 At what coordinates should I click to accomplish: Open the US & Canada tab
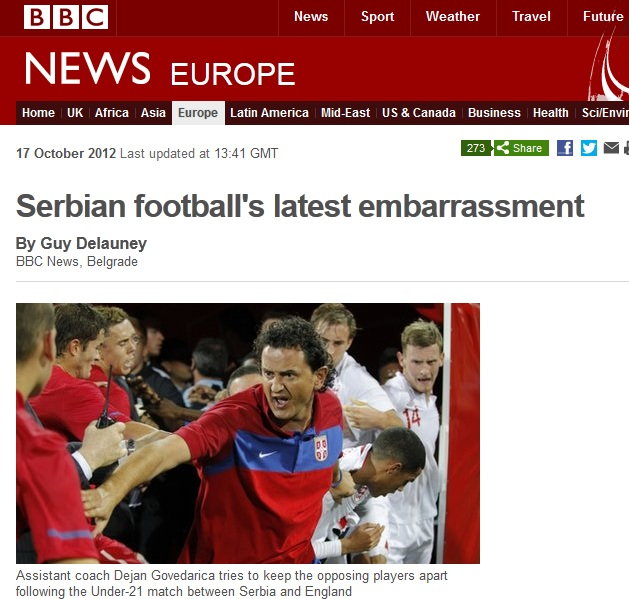(x=419, y=113)
